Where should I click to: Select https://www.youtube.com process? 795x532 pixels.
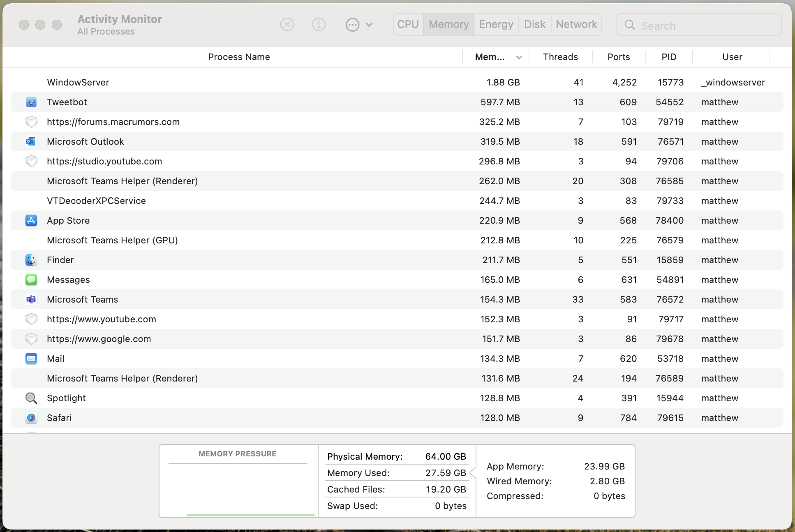click(102, 319)
